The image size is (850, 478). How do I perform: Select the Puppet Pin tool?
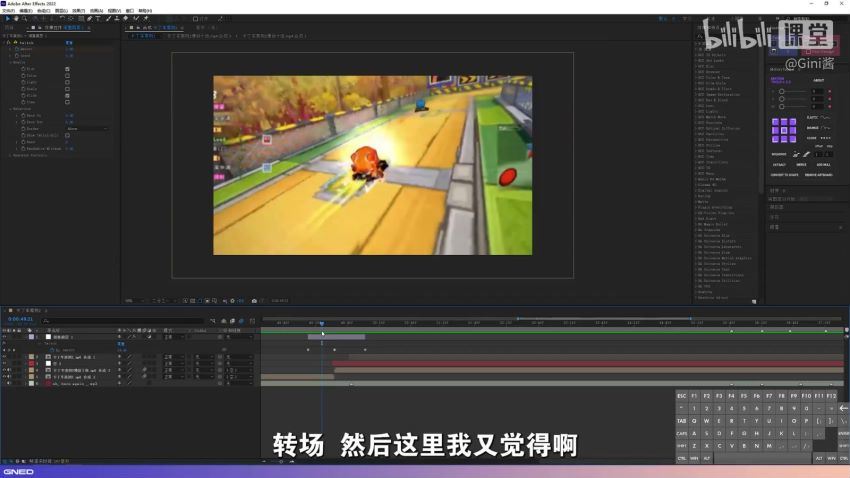tap(146, 18)
